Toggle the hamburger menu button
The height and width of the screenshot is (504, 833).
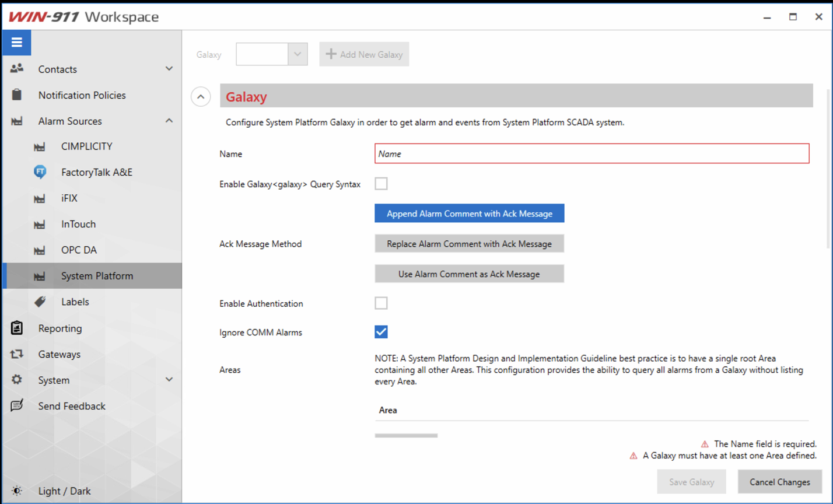[16, 43]
